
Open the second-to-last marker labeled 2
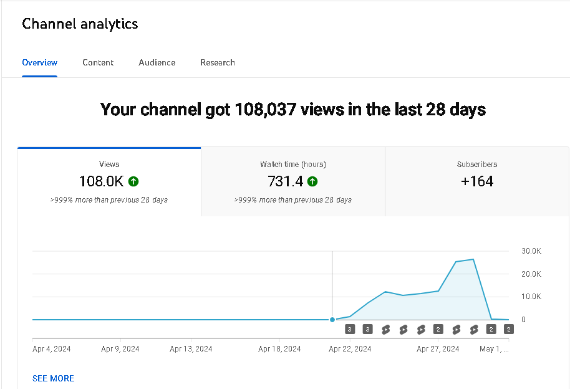[x=491, y=330]
